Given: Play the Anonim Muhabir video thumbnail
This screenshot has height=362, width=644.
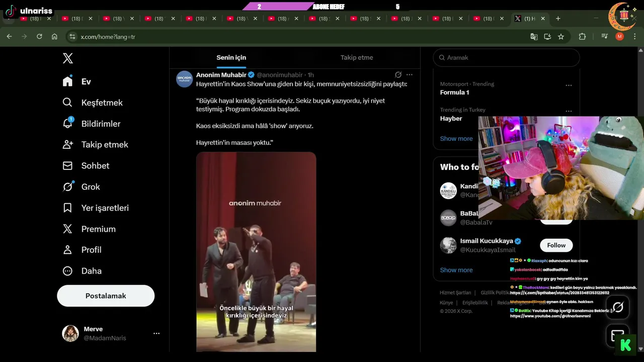Looking at the screenshot, I should coord(256,252).
